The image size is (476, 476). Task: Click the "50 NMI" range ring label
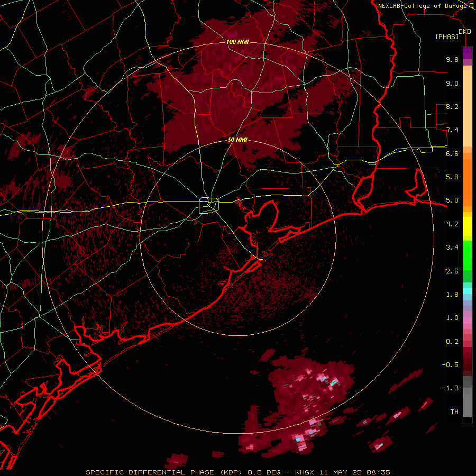237,140
